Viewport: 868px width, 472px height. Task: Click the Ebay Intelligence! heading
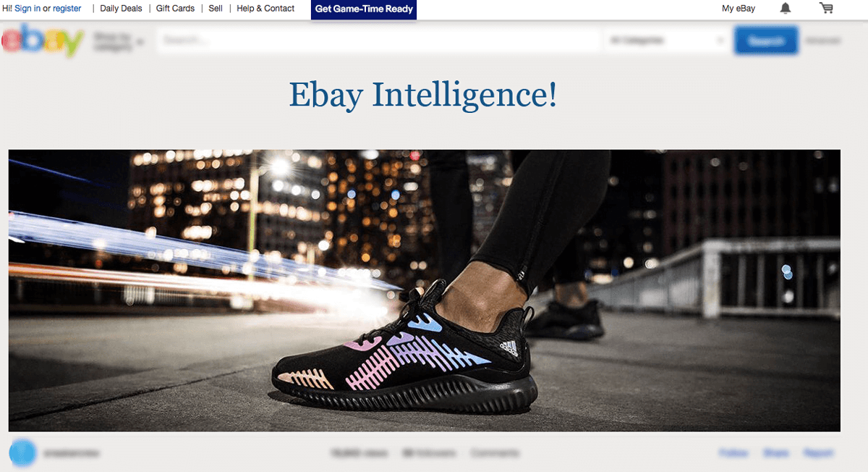coord(423,95)
